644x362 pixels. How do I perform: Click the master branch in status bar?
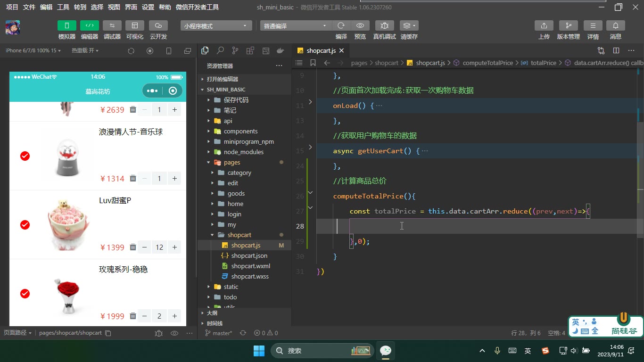[219, 333]
